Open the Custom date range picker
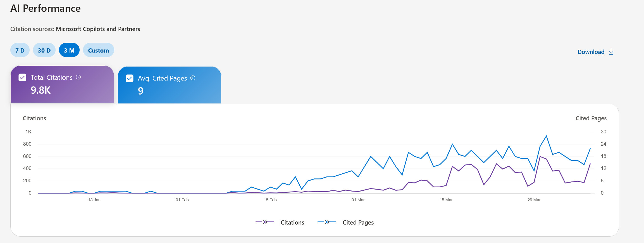 (98, 50)
